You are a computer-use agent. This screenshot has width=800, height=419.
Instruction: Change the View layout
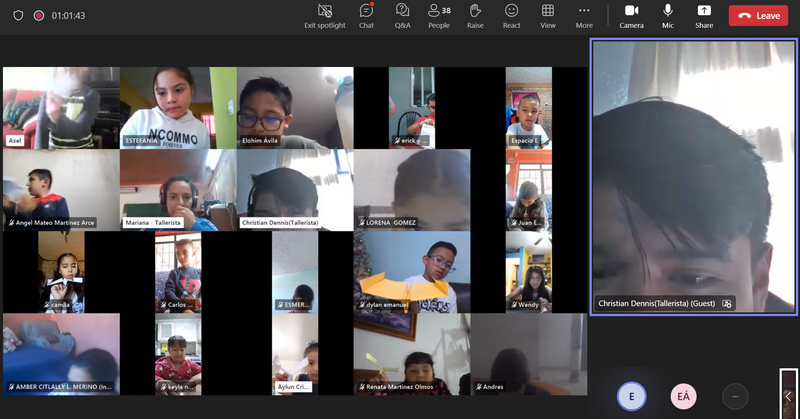548,16
